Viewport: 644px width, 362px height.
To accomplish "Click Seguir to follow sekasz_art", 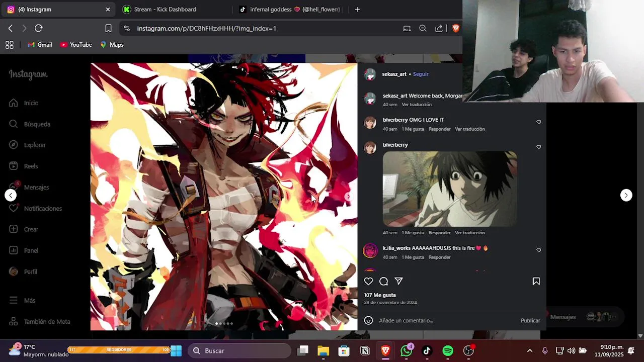I will click(421, 74).
